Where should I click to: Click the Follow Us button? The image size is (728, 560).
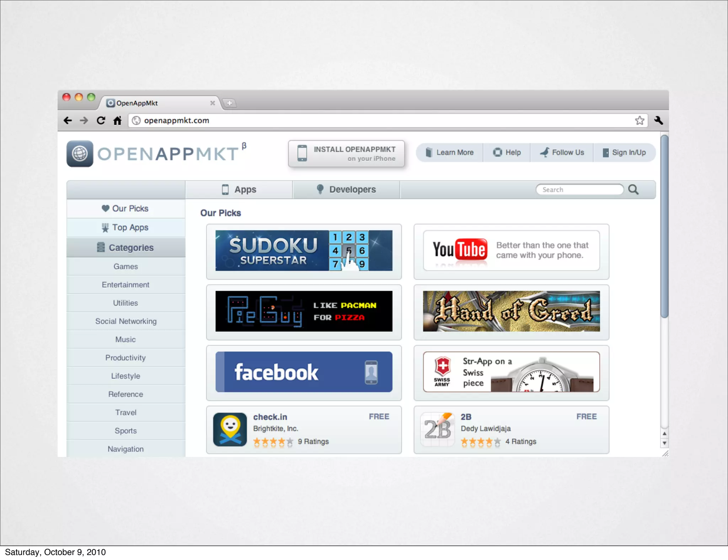coord(562,152)
